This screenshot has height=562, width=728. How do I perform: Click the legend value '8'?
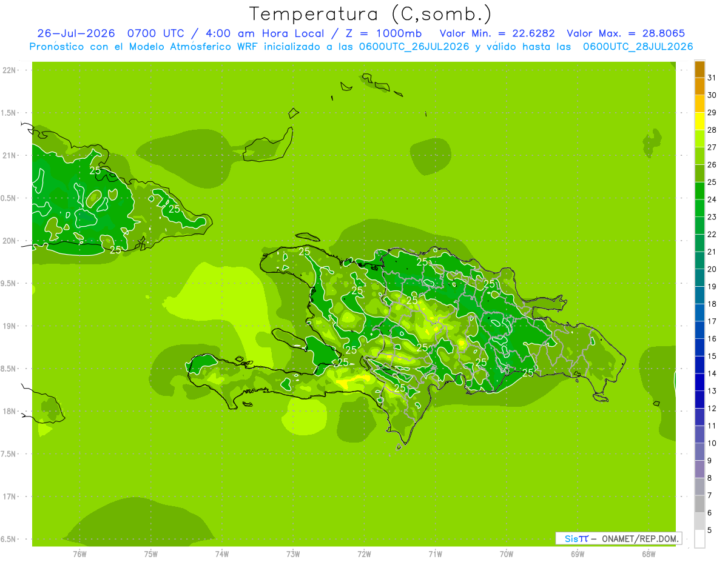(x=710, y=478)
